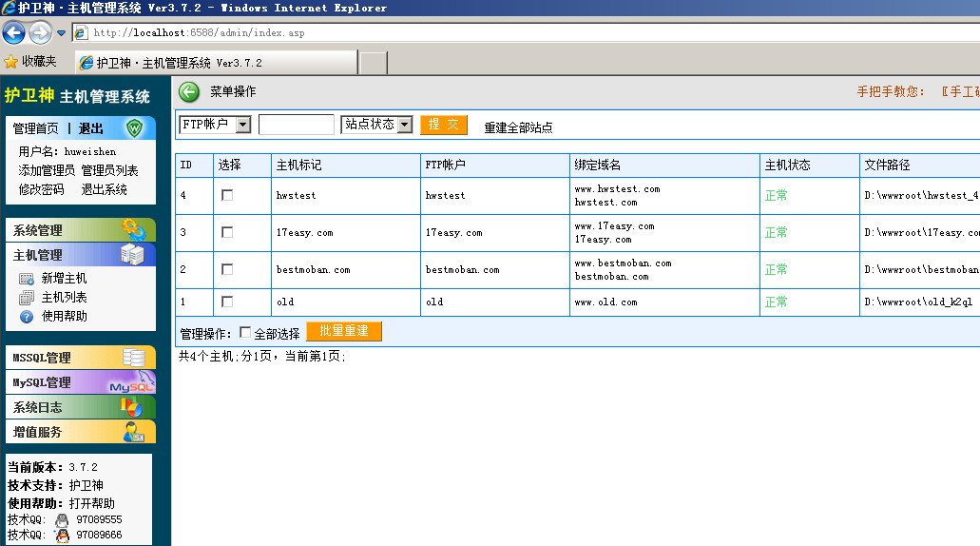Click the server boxes icon on 主机管理

[x=132, y=255]
